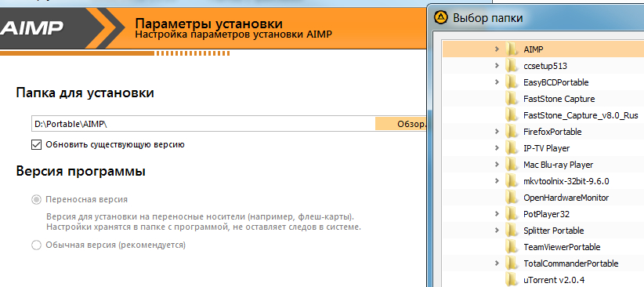Select the FirefoxPortable folder name

pyautogui.click(x=552, y=132)
